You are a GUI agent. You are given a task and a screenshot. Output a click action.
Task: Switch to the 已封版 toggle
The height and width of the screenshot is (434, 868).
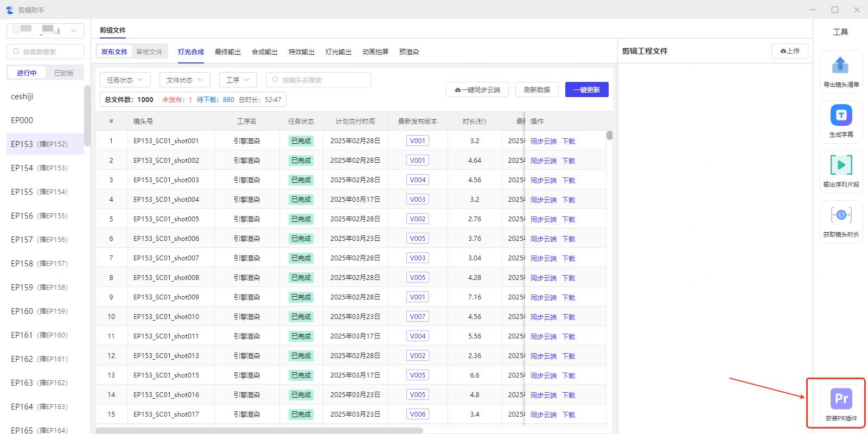[x=64, y=73]
